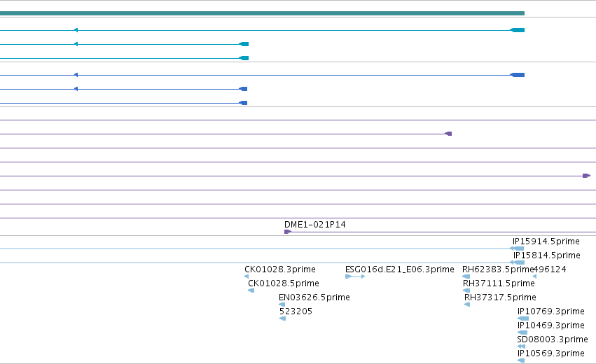Click the glyph beneath SD08003.3prime

pos(521,346)
